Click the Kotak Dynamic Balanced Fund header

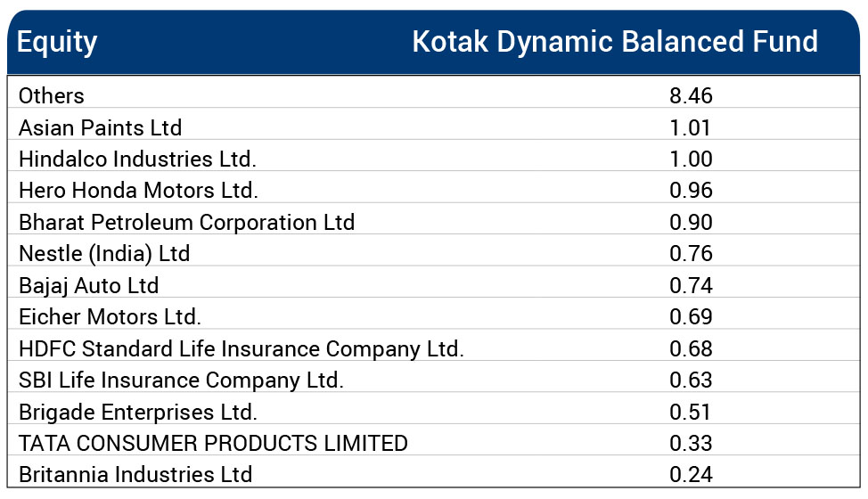coord(614,42)
